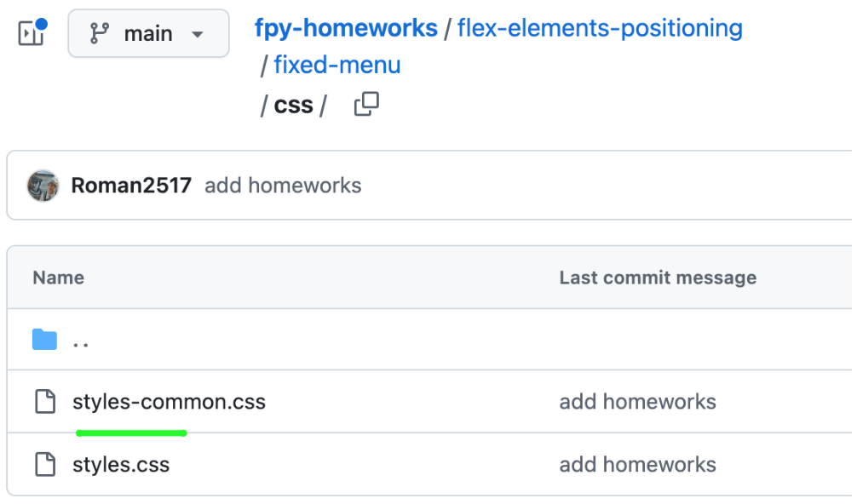Open commit message for styles-common.css row
The image size is (857, 504).
click(x=637, y=402)
